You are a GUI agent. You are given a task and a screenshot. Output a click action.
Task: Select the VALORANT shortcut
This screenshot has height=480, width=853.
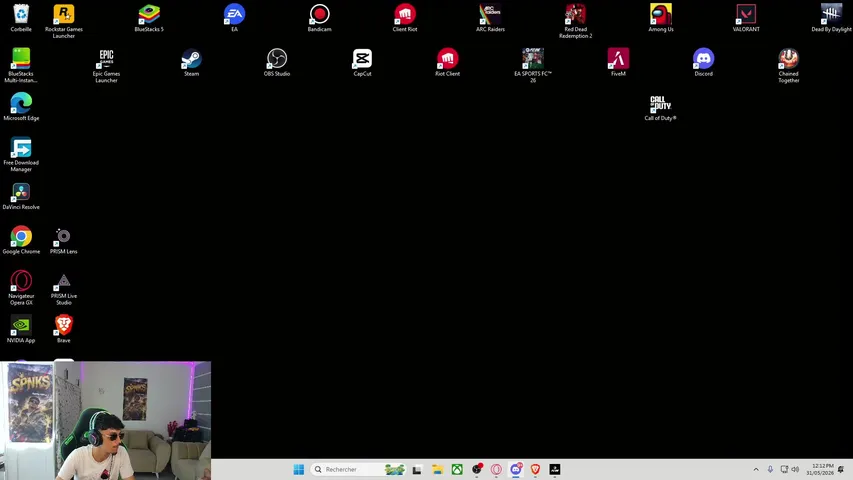[746, 18]
